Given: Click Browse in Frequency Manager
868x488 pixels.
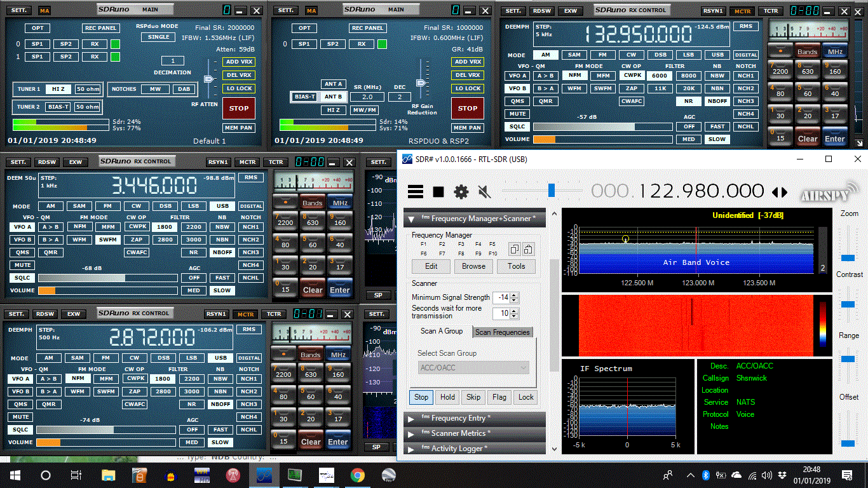Looking at the screenshot, I should click(x=473, y=266).
